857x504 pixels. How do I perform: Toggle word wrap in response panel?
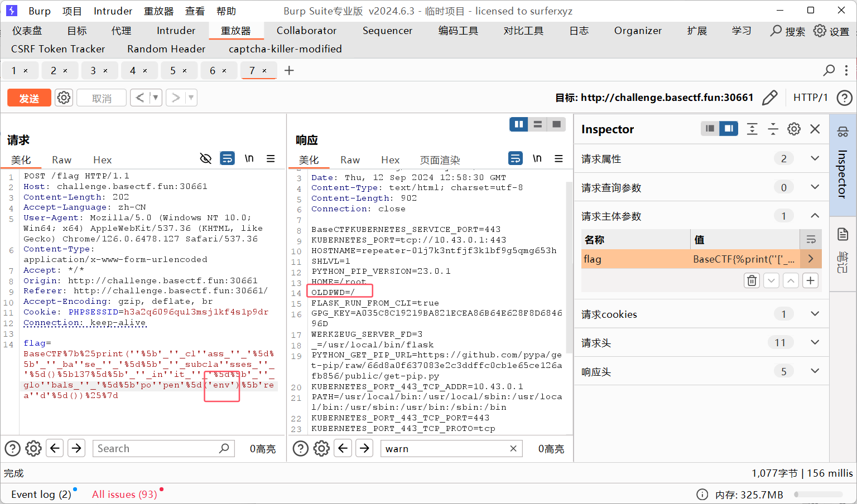516,158
